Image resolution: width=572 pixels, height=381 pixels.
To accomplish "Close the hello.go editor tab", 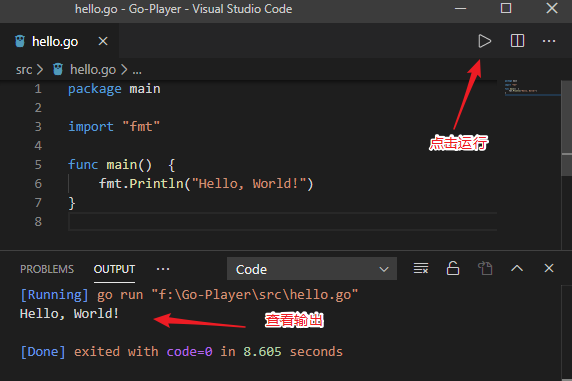I will click(103, 41).
